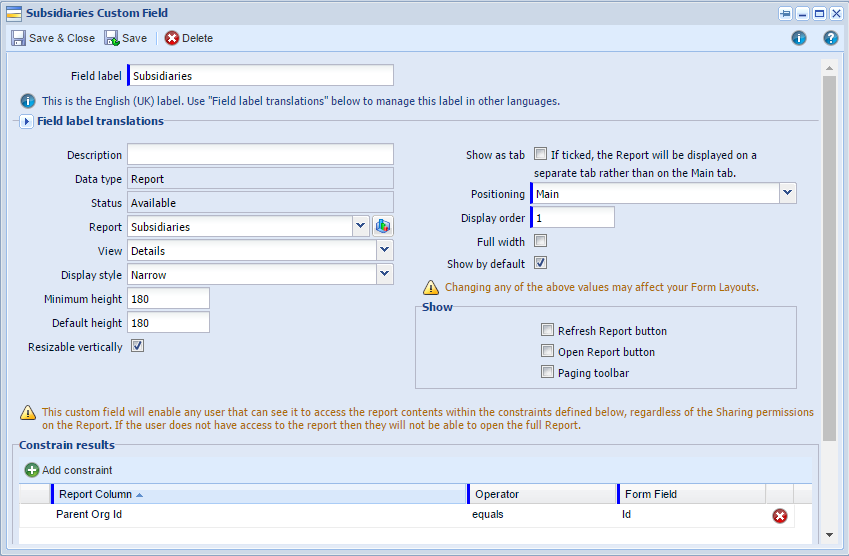Open the help question mark icon
Screen dimensions: 849x556
click(831, 38)
